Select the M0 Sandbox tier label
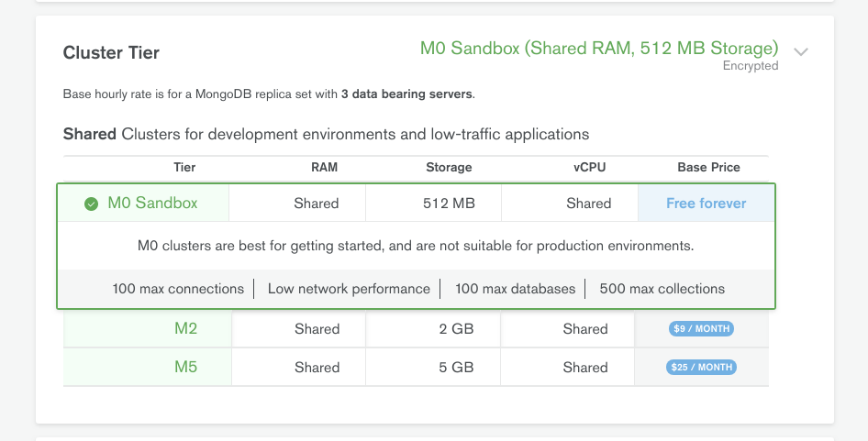The height and width of the screenshot is (441, 868). pos(152,204)
